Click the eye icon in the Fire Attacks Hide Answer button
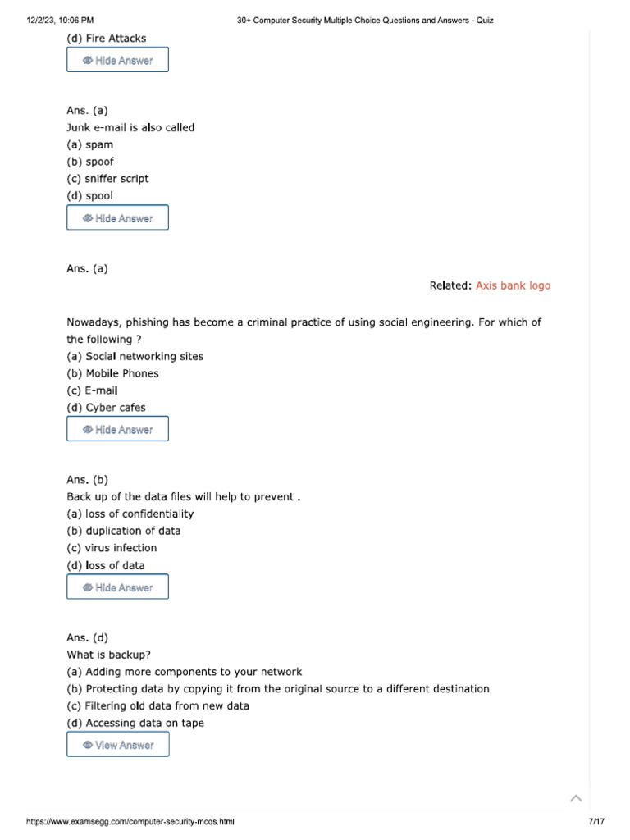Image resolution: width=630 pixels, height=840 pixels. (88, 61)
